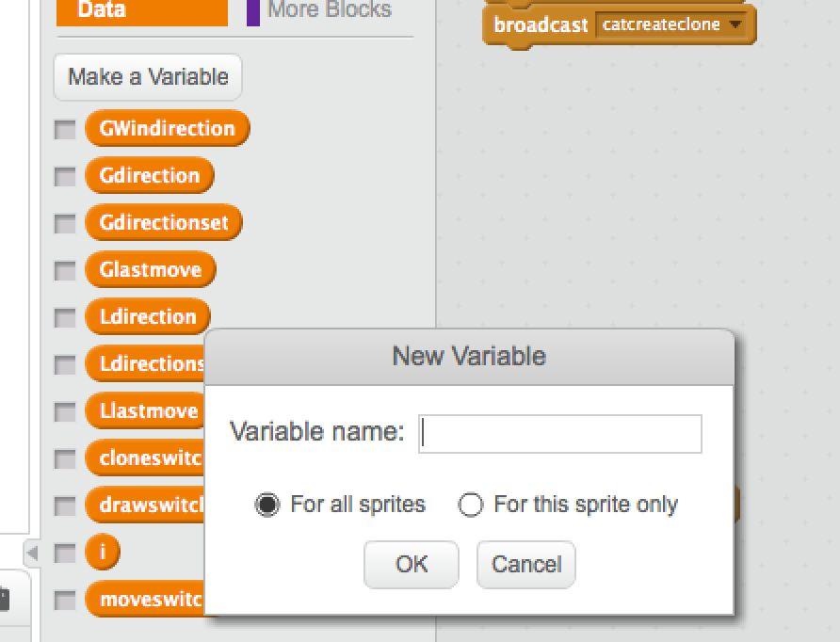Click the Glastmove variable block

(x=151, y=269)
